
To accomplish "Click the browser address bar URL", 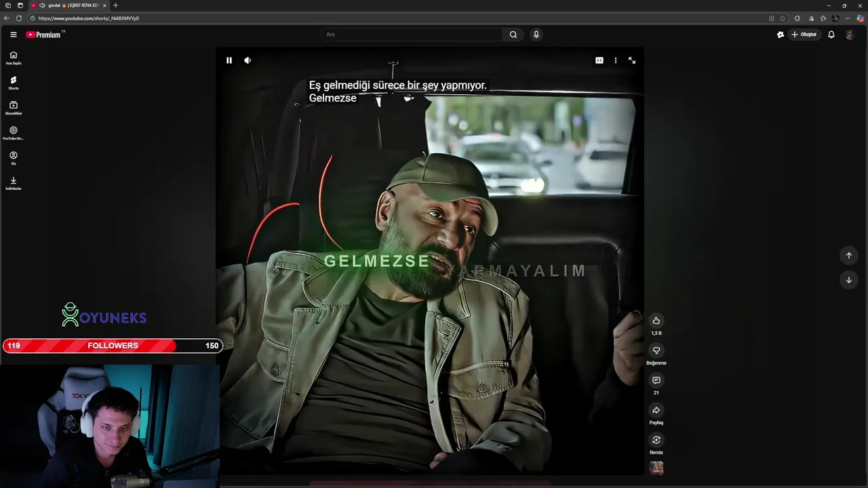I will tap(89, 18).
